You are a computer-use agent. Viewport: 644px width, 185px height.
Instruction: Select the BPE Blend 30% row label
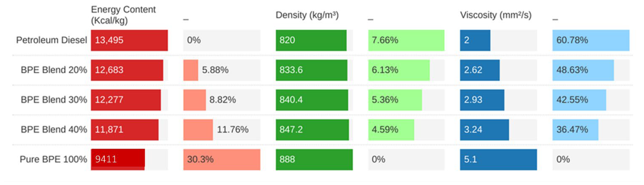click(54, 99)
